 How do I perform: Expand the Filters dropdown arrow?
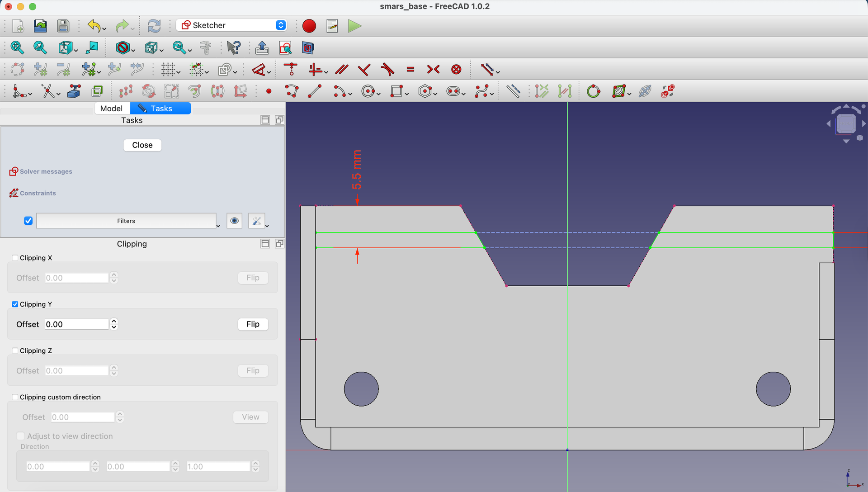pos(218,226)
